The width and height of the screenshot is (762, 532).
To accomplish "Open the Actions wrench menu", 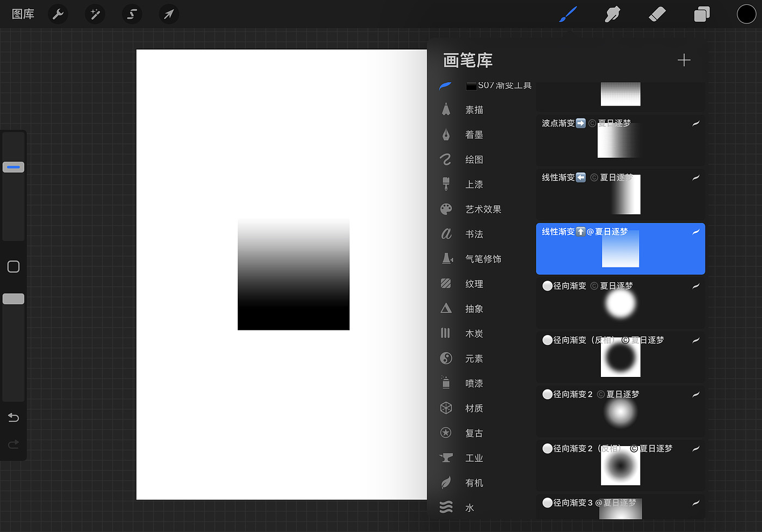I will click(x=58, y=14).
